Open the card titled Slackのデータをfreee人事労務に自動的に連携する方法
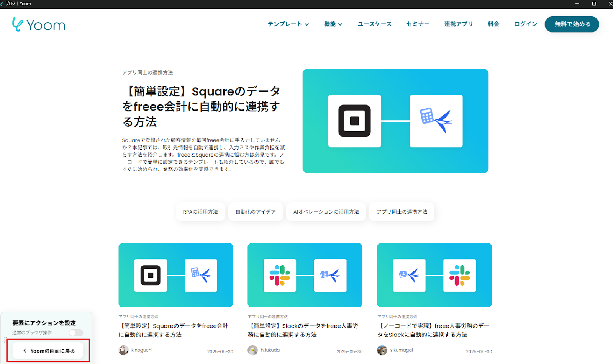The height and width of the screenshot is (364, 613). [303, 330]
